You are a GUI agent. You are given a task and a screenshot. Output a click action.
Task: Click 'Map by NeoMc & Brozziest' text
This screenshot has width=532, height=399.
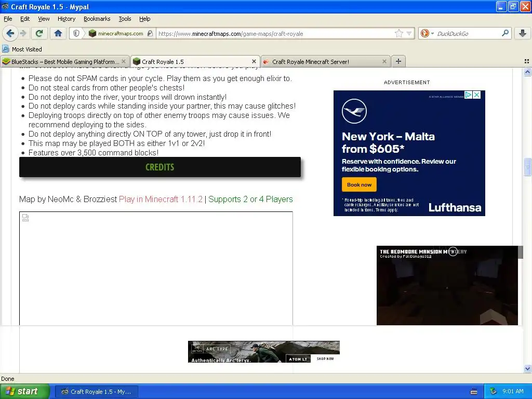point(68,199)
